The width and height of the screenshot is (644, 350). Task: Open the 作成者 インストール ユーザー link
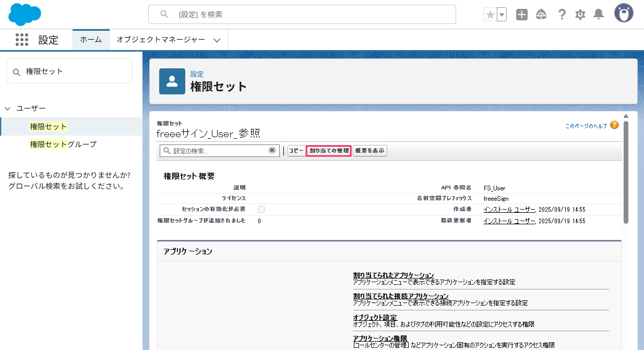pos(509,209)
